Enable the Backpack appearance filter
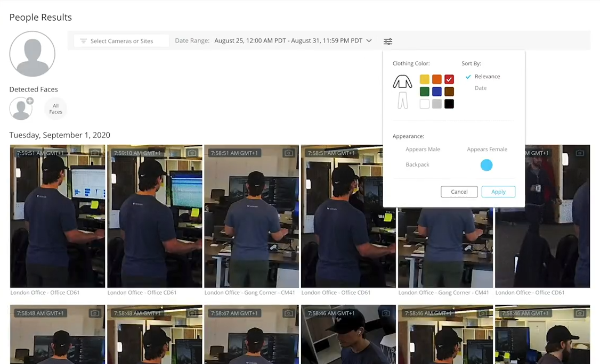Viewport: 600px width, 364px height. pos(417,165)
